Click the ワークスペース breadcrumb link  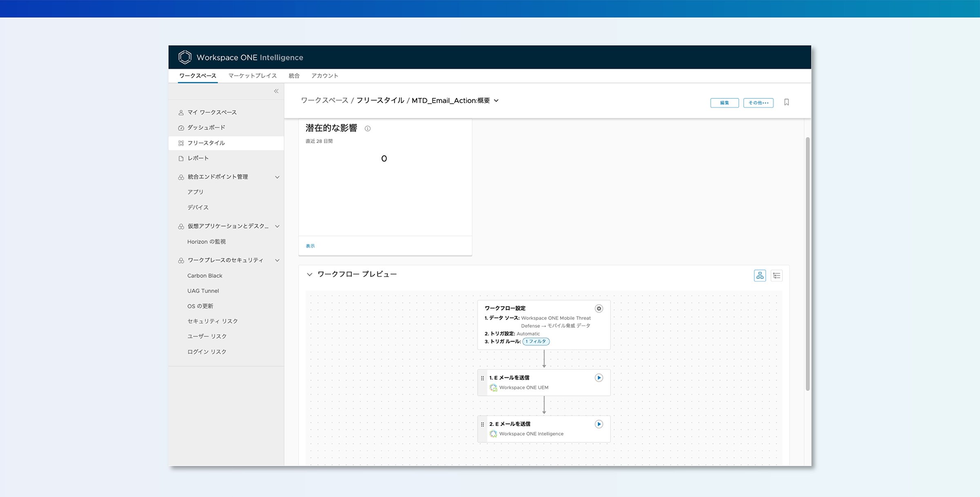click(325, 100)
